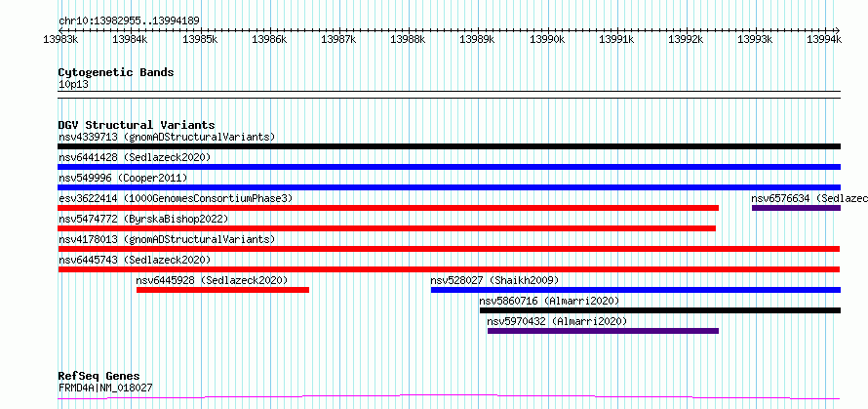Click the 13990k ruler tick label
This screenshot has width=868, height=409.
tap(547, 39)
